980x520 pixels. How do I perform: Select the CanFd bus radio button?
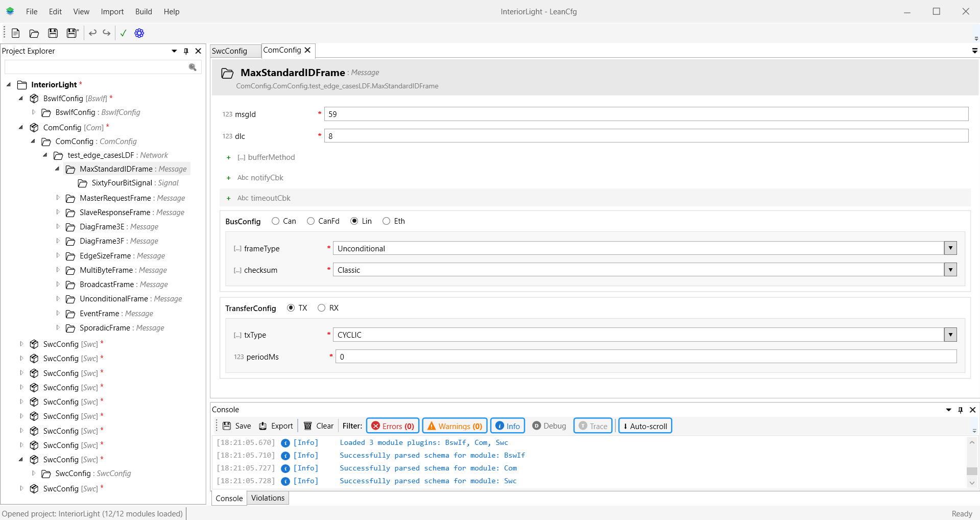point(310,221)
